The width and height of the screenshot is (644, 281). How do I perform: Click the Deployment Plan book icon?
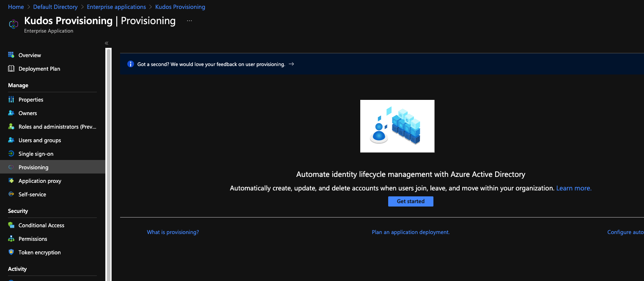[x=11, y=69]
